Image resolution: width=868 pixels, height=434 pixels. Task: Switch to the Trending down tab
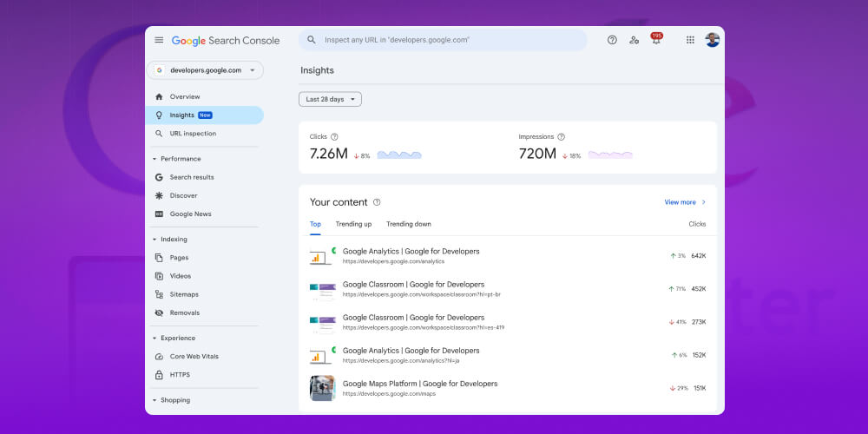(x=409, y=224)
